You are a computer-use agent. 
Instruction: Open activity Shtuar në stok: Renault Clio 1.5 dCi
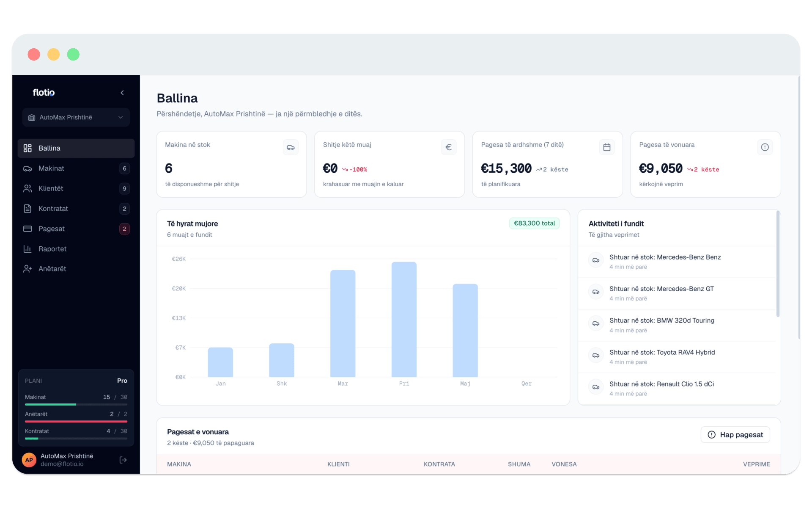coord(677,389)
